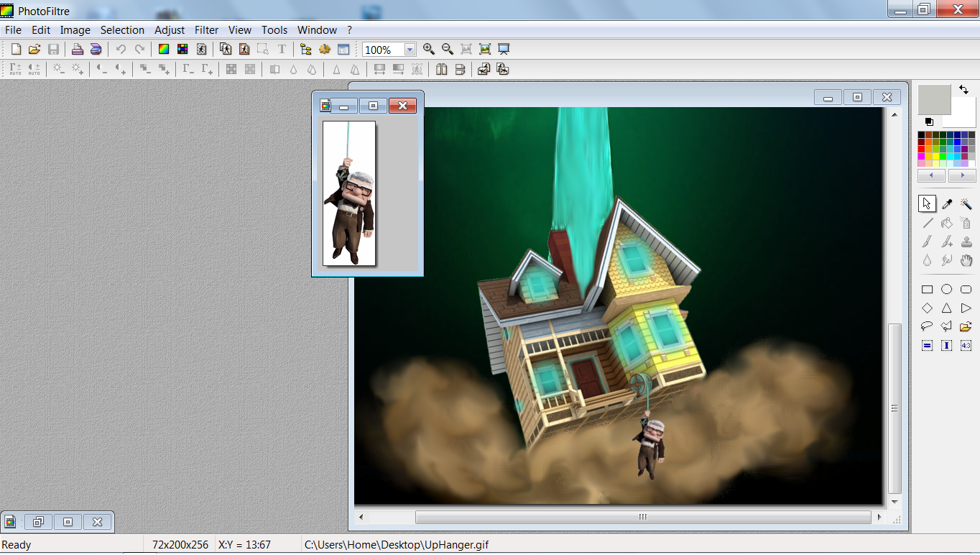This screenshot has height=555, width=980.
Task: Pick the Rhombus selection shape
Action: coord(927,308)
